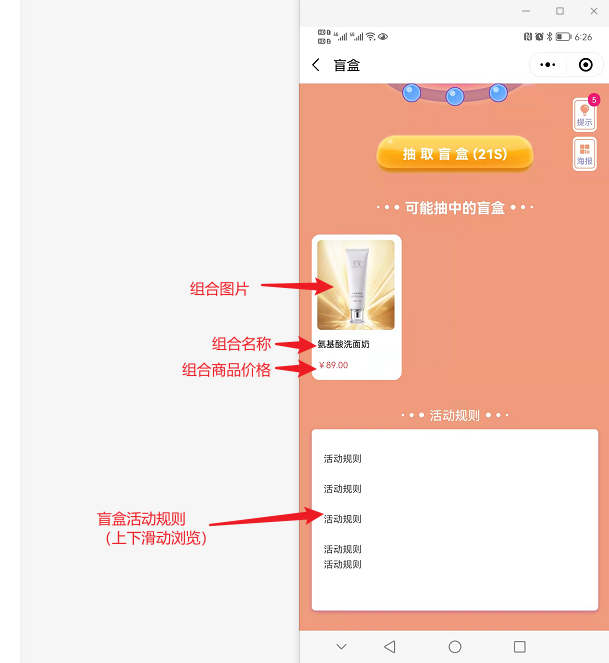
Task: Click the left blue ball on machine
Action: coord(411,93)
